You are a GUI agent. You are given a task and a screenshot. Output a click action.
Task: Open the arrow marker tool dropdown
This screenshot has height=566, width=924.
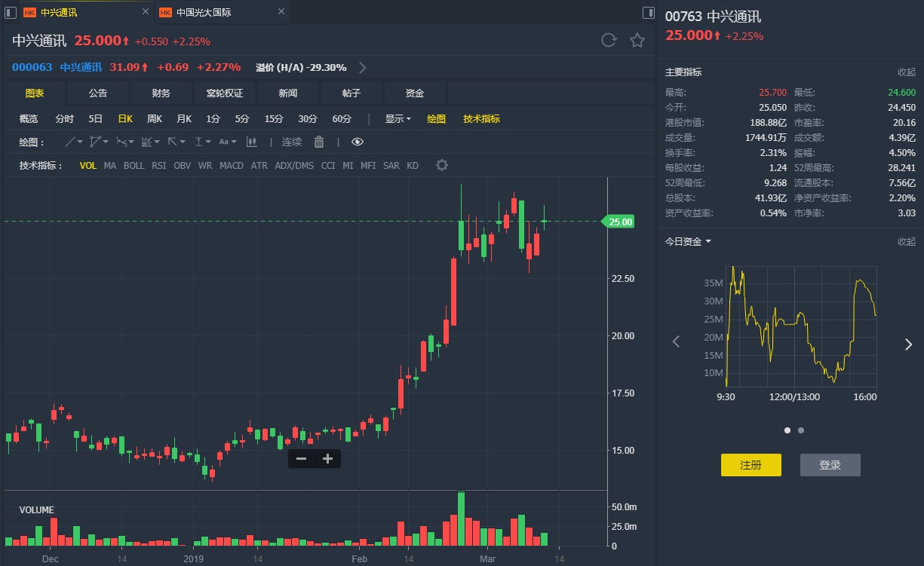click(177, 142)
